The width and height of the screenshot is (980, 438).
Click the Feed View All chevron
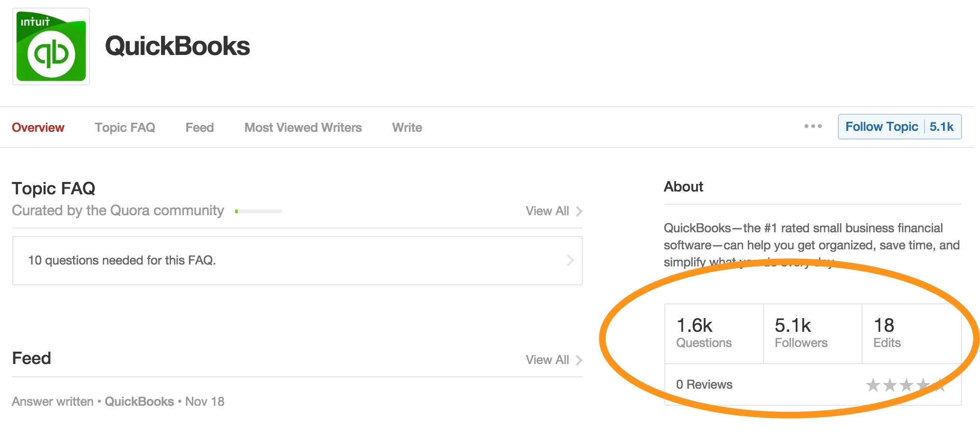(579, 360)
